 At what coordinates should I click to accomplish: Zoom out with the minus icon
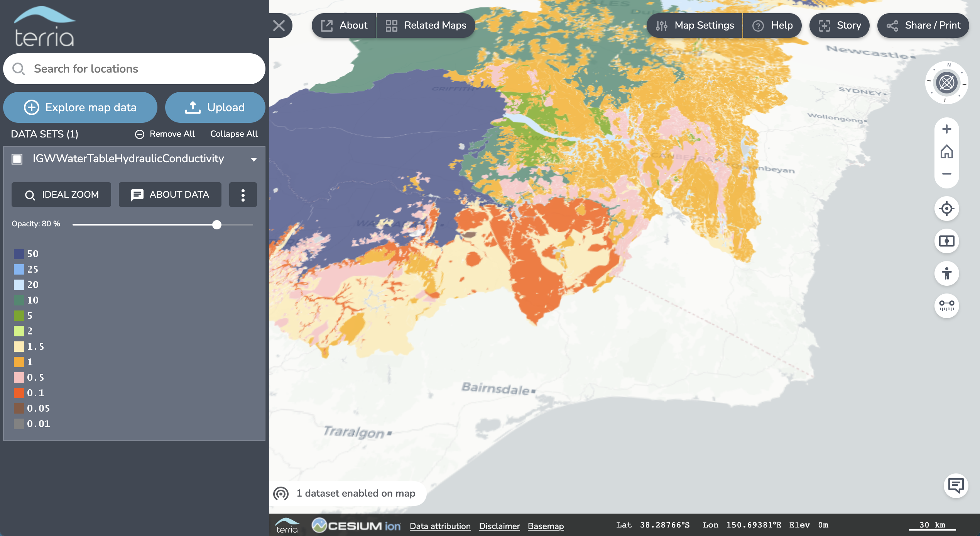click(946, 174)
